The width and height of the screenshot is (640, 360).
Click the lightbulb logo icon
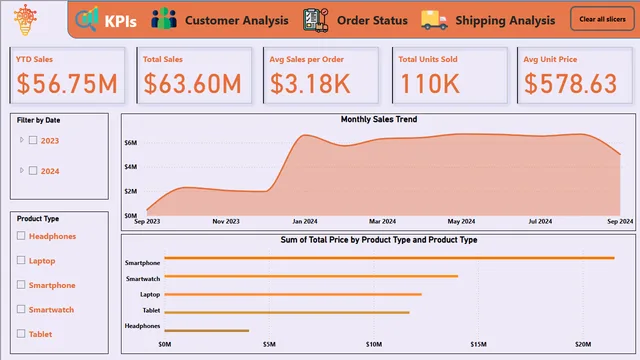click(25, 20)
